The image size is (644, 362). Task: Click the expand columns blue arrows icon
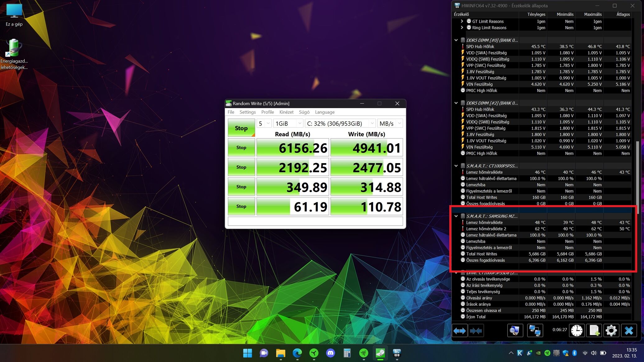pyautogui.click(x=460, y=331)
